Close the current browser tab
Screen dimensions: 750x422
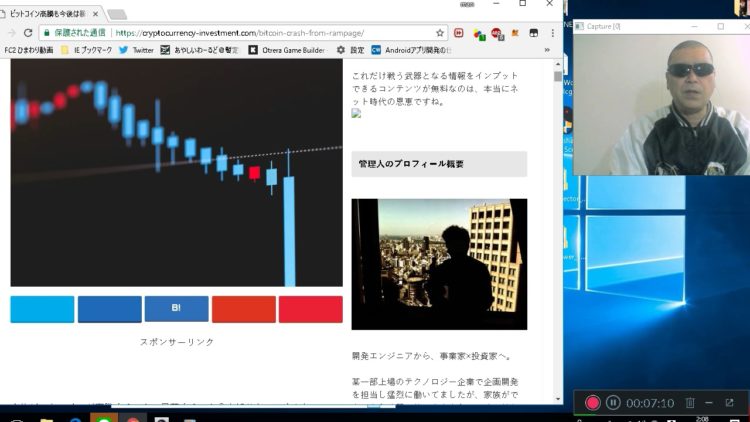pyautogui.click(x=92, y=15)
